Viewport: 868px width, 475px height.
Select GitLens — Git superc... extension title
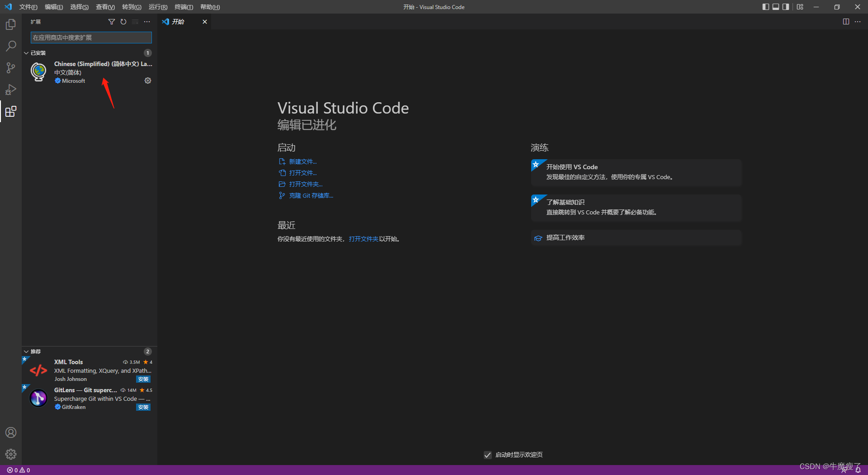[x=85, y=390]
